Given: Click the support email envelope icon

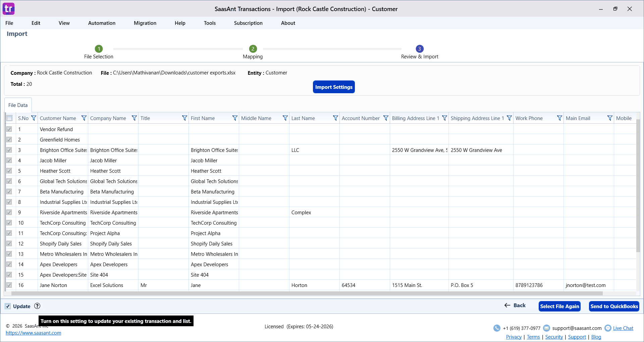Looking at the screenshot, I should [546, 328].
